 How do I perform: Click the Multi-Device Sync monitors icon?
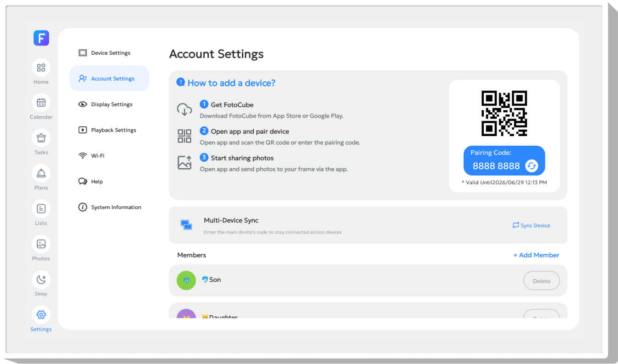[186, 225]
